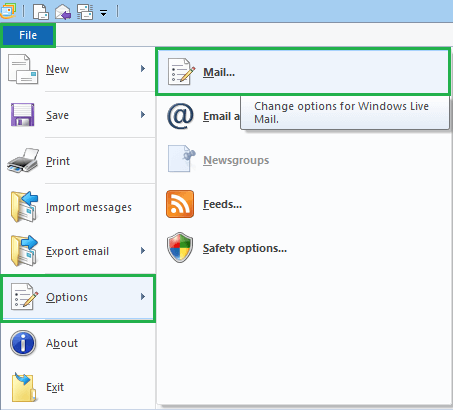This screenshot has height=410, width=453.
Task: Open the About item
Action: pyautogui.click(x=78, y=343)
